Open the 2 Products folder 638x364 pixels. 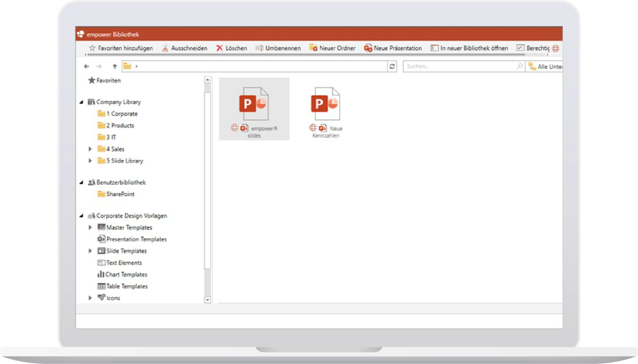click(116, 126)
